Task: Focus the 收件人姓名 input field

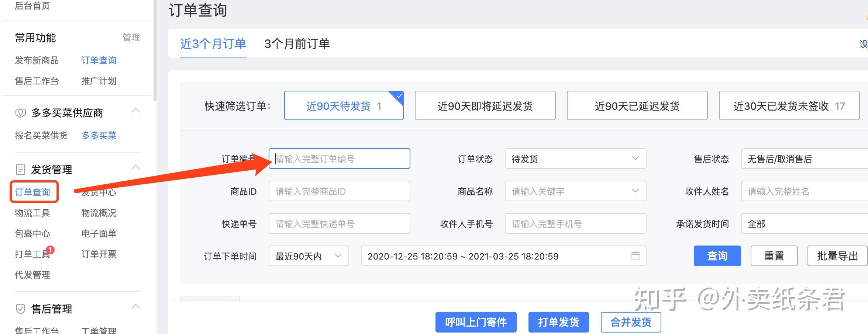Action: tap(805, 191)
